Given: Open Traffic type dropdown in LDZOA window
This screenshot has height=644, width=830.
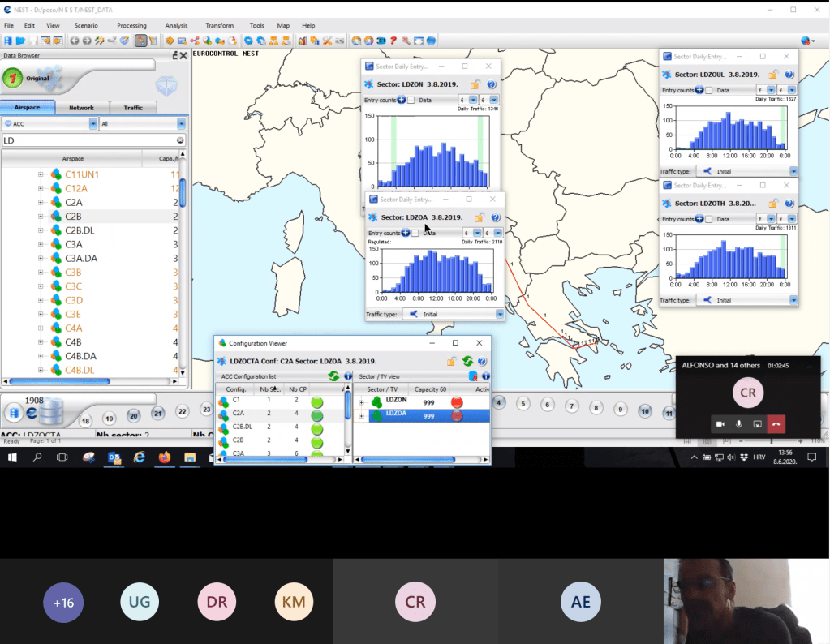Looking at the screenshot, I should 500,314.
